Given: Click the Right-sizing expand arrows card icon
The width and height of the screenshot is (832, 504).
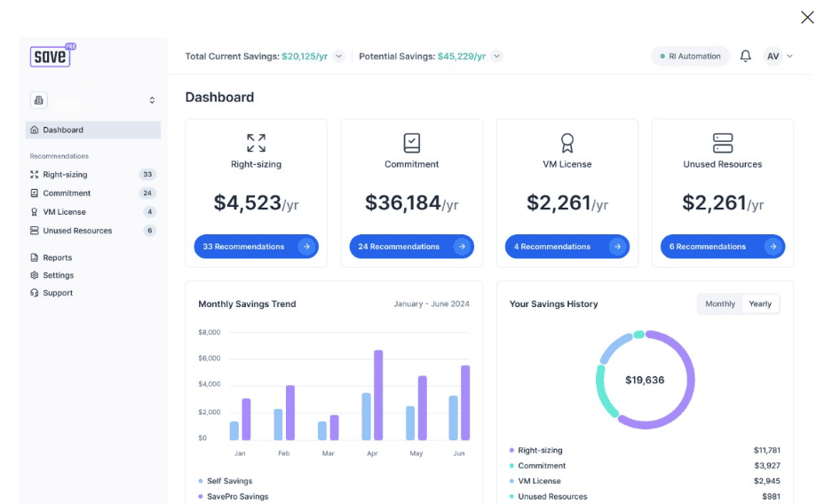Looking at the screenshot, I should point(256,143).
